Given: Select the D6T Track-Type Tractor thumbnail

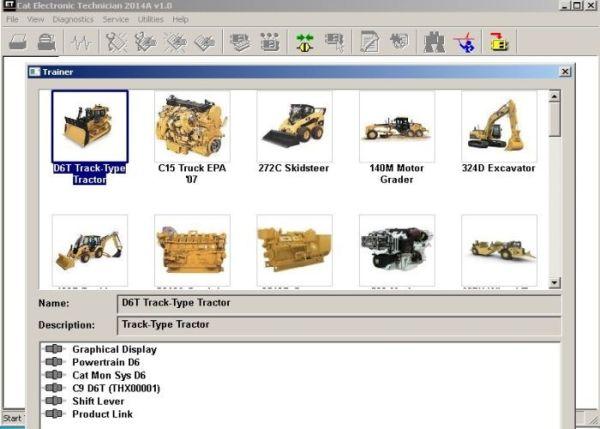Looking at the screenshot, I should [90, 126].
